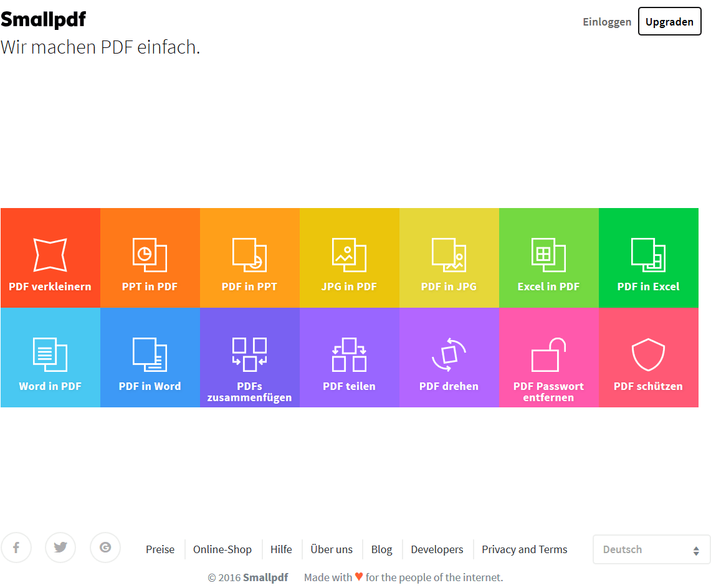Open the Word in PDF icon
Image resolution: width=711 pixels, height=588 pixels.
point(50,354)
